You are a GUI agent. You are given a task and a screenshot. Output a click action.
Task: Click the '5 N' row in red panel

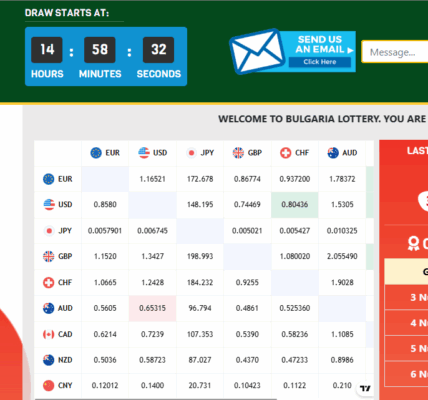[x=406, y=348]
